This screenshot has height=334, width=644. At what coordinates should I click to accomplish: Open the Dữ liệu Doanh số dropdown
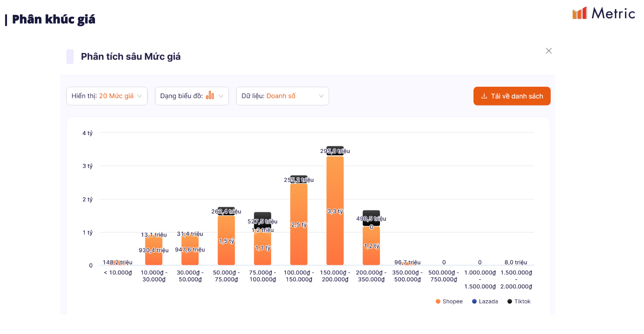[x=282, y=96]
